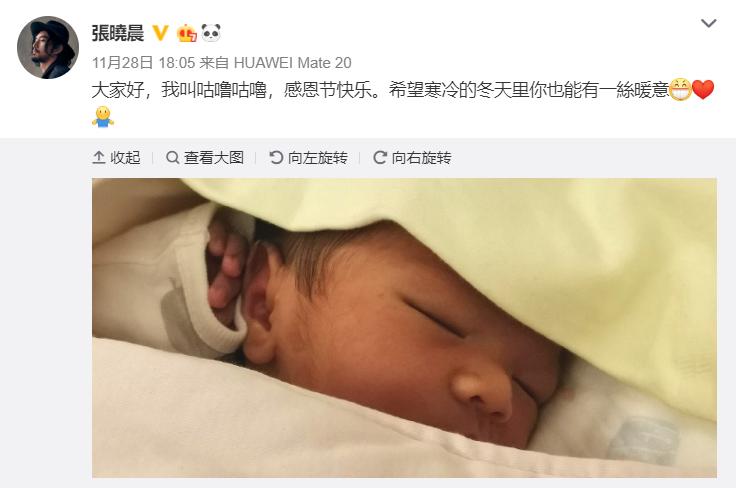
Task: Click the red heart emoji in post
Action: (703, 90)
